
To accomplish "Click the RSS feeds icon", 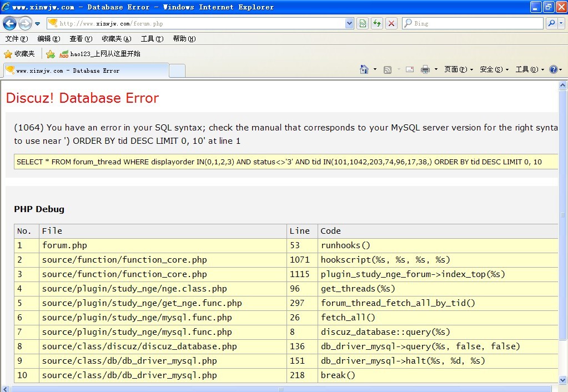I will coord(387,69).
